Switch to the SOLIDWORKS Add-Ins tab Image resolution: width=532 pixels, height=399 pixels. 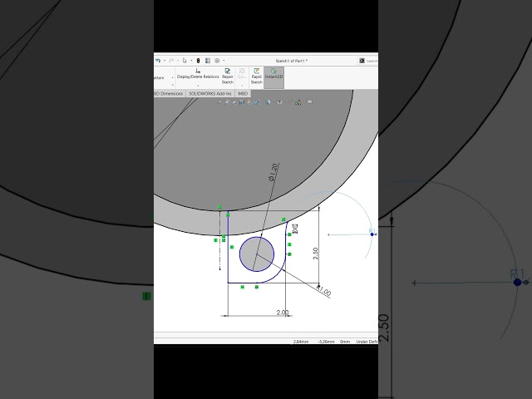tap(210, 93)
